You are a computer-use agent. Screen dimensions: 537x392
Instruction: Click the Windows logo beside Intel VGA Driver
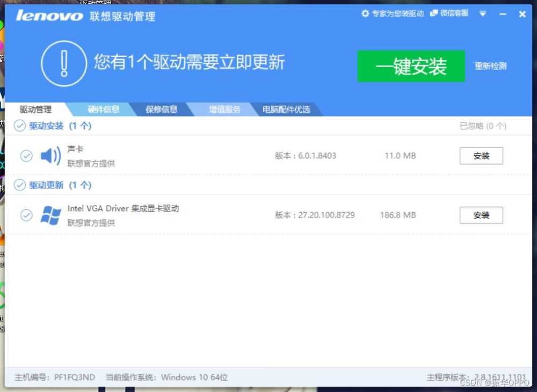click(x=51, y=214)
